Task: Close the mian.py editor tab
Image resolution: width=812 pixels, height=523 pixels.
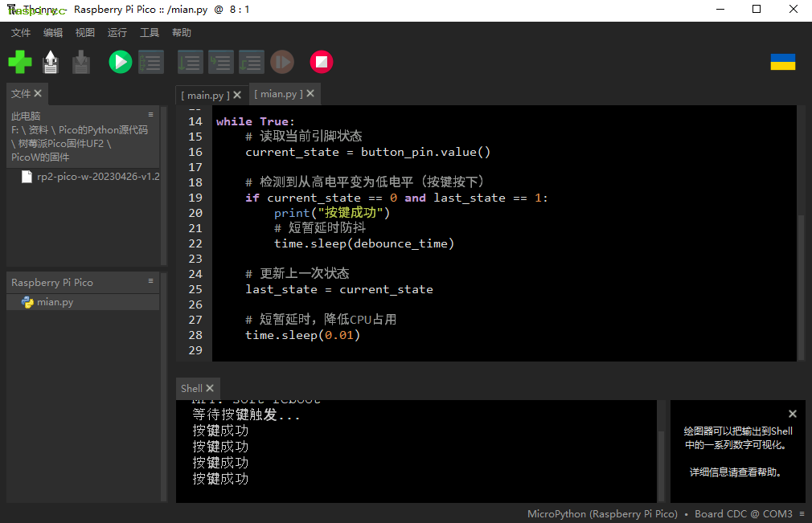Action: click(310, 94)
